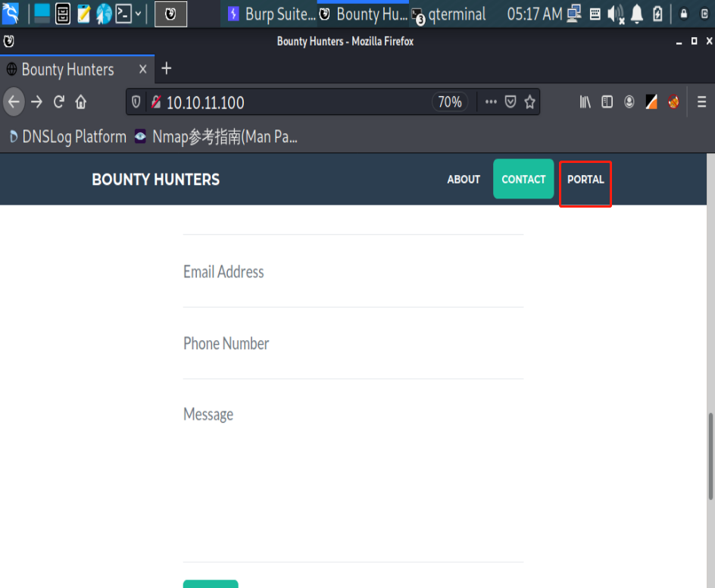
Task: Open the FoxyProxy extension icon
Action: pyautogui.click(x=673, y=102)
